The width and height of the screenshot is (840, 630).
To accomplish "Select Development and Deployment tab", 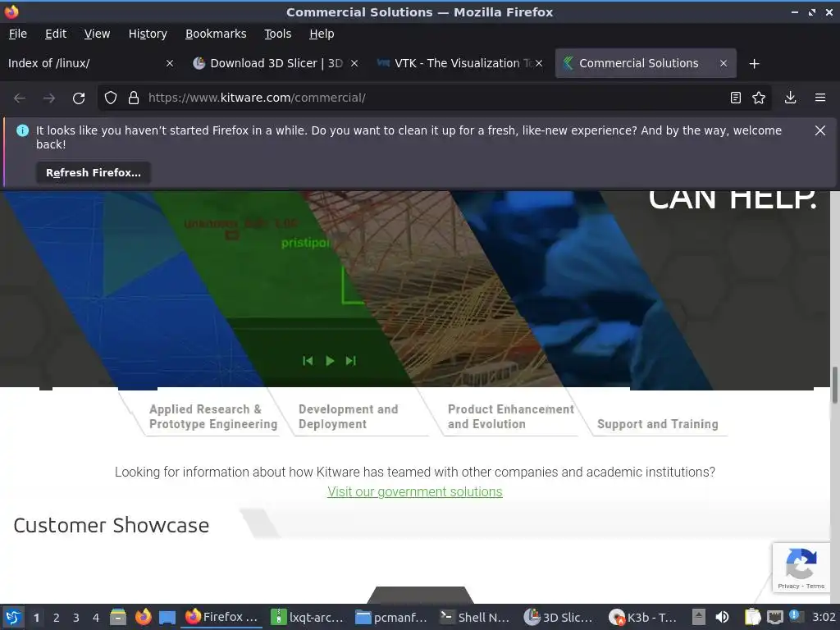I will point(348,417).
